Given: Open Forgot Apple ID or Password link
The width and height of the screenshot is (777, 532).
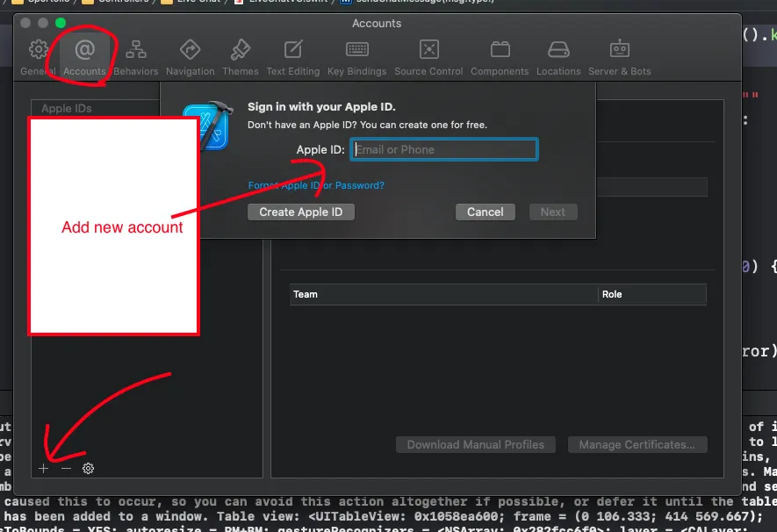Looking at the screenshot, I should click(x=316, y=185).
